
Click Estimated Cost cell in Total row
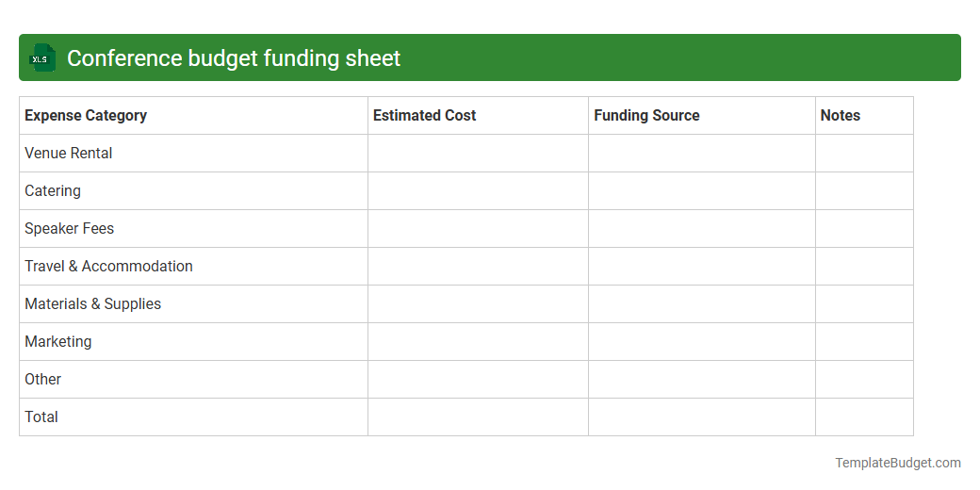[478, 416]
